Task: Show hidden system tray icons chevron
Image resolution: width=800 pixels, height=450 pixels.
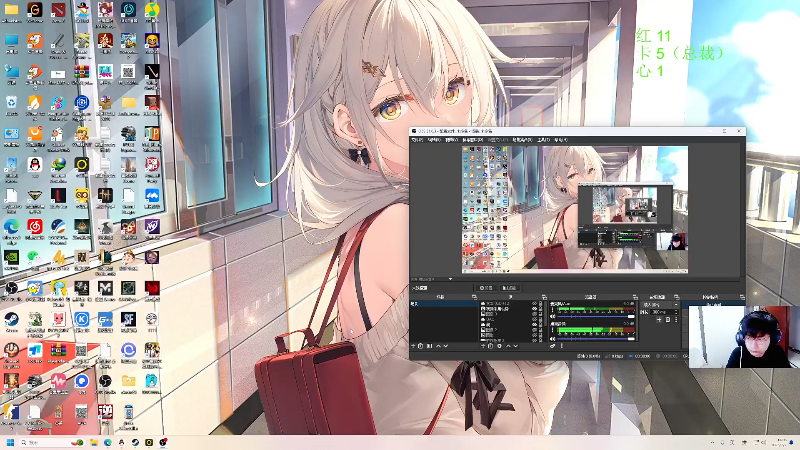Action: (x=712, y=442)
